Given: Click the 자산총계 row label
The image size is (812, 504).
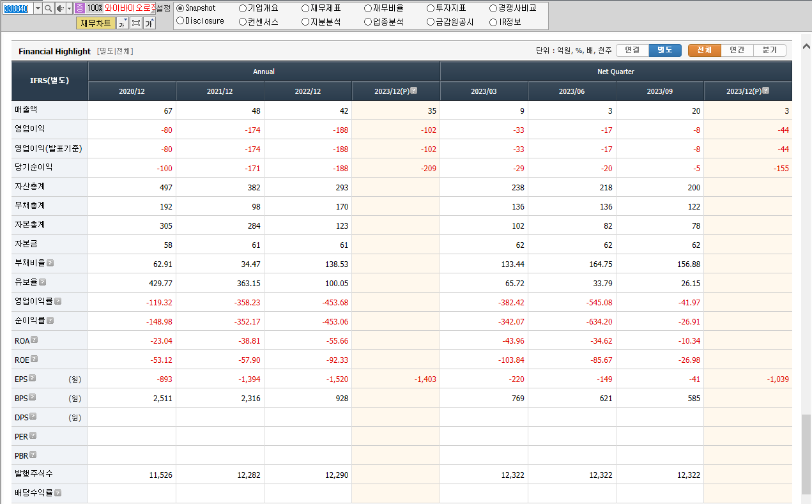Looking at the screenshot, I should point(30,187).
